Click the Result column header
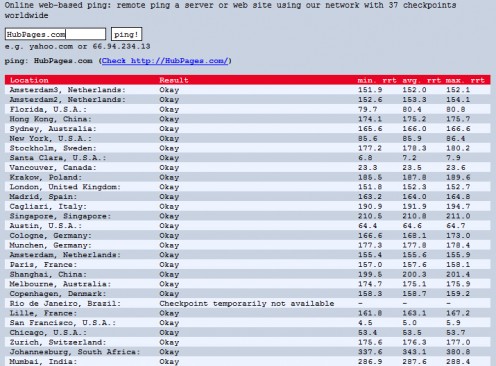 [x=174, y=80]
